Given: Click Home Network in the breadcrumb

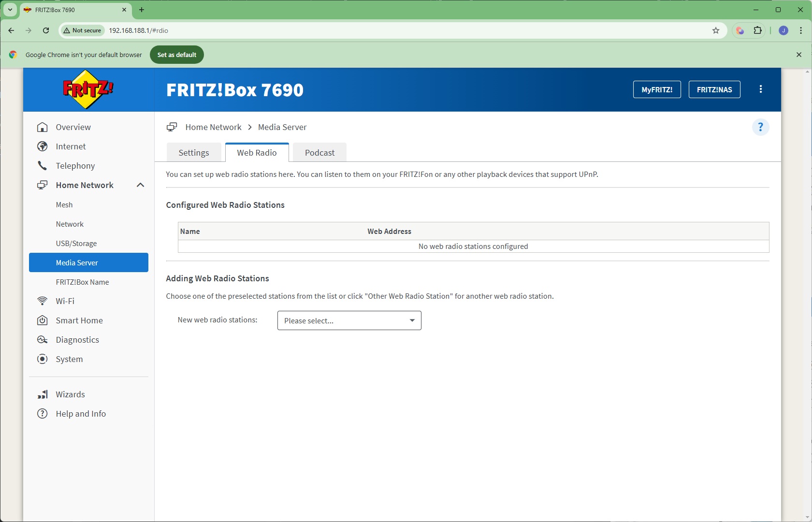Looking at the screenshot, I should (x=213, y=127).
